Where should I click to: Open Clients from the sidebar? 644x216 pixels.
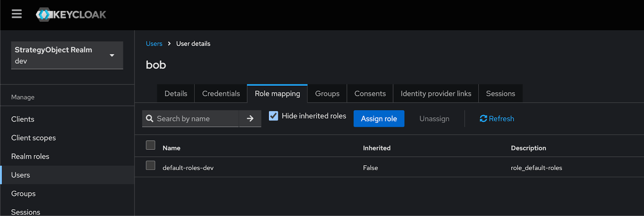[23, 119]
